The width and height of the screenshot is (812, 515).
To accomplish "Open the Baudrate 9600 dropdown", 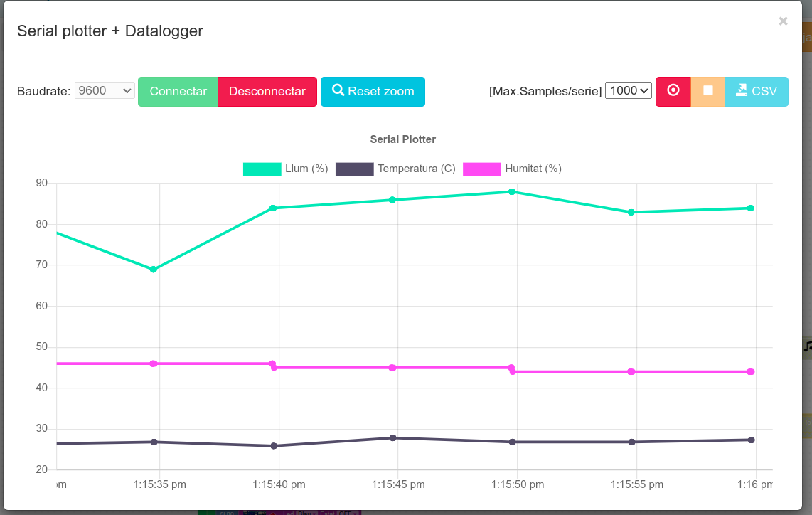I will tap(105, 90).
